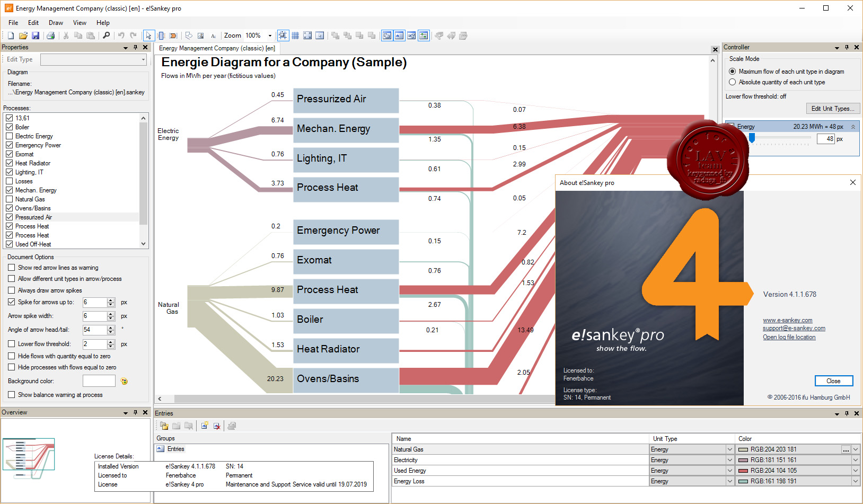Image resolution: width=863 pixels, height=504 pixels.
Task: Click the new entry icon in Entries toolbar
Action: coord(204,426)
